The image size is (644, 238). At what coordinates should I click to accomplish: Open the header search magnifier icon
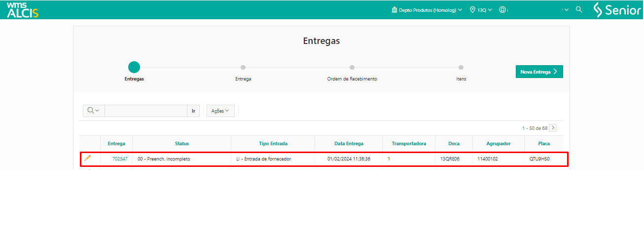[x=579, y=9]
